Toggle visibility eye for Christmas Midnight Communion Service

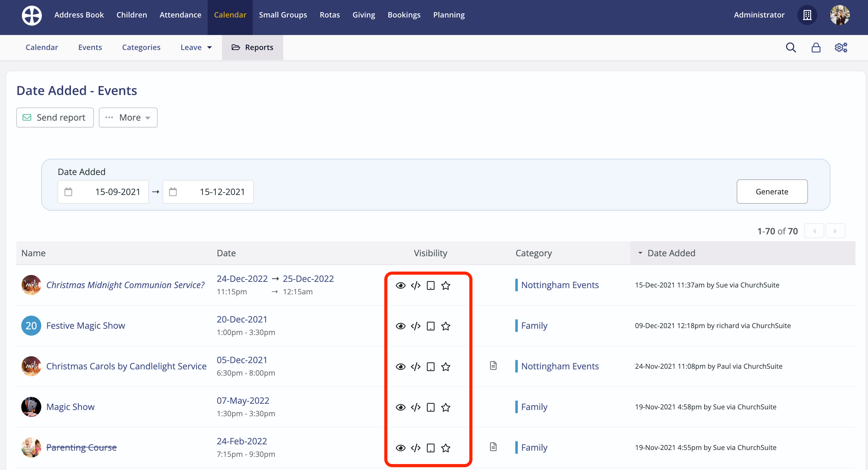point(401,285)
